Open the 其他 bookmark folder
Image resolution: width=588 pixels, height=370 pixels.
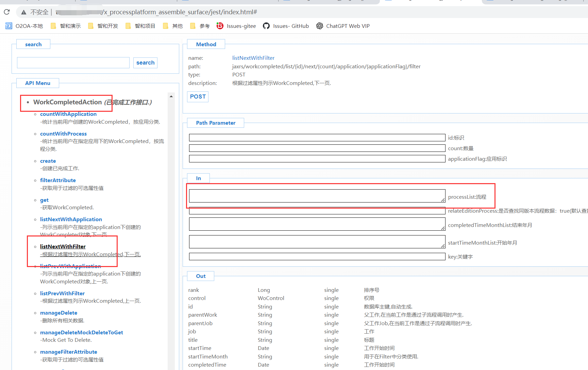(173, 26)
